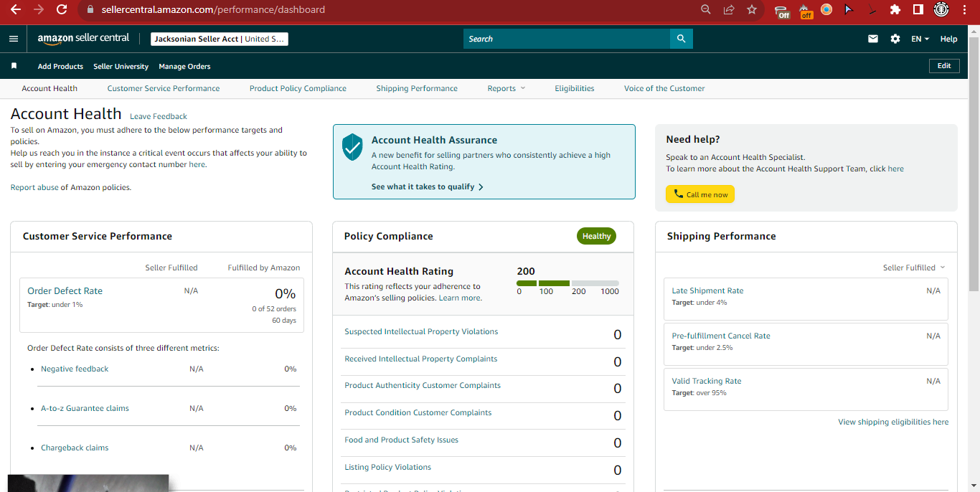The height and width of the screenshot is (492, 980).
Task: Open Seller University link
Action: click(121, 66)
